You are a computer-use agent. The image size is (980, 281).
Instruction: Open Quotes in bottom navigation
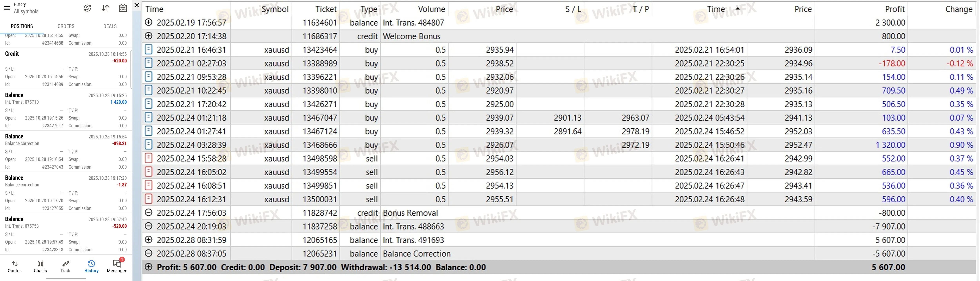(15, 266)
